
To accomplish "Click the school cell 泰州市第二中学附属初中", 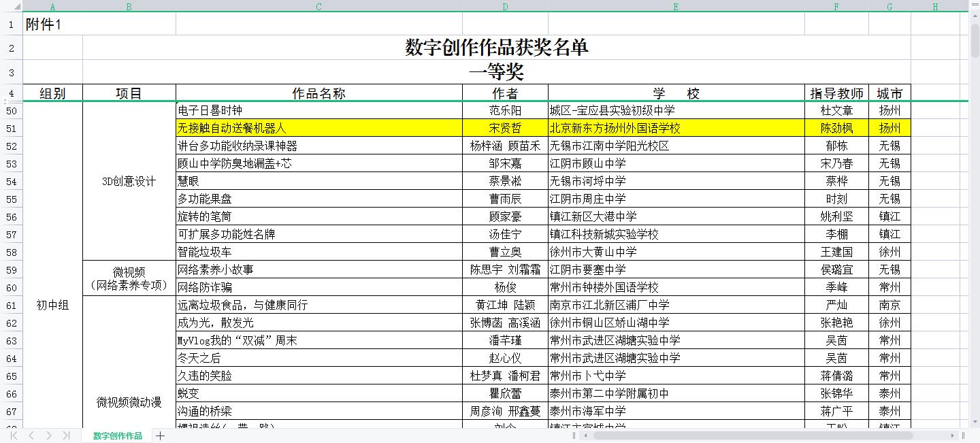I will pos(676,393).
